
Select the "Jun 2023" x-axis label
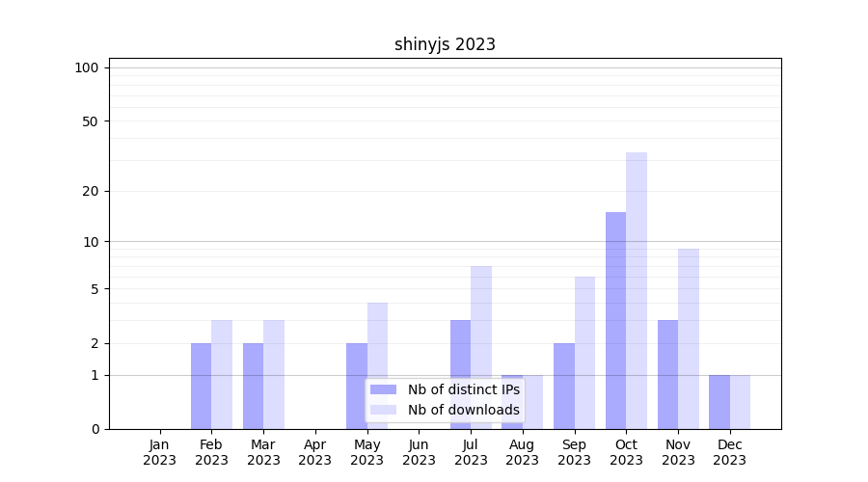(x=419, y=452)
